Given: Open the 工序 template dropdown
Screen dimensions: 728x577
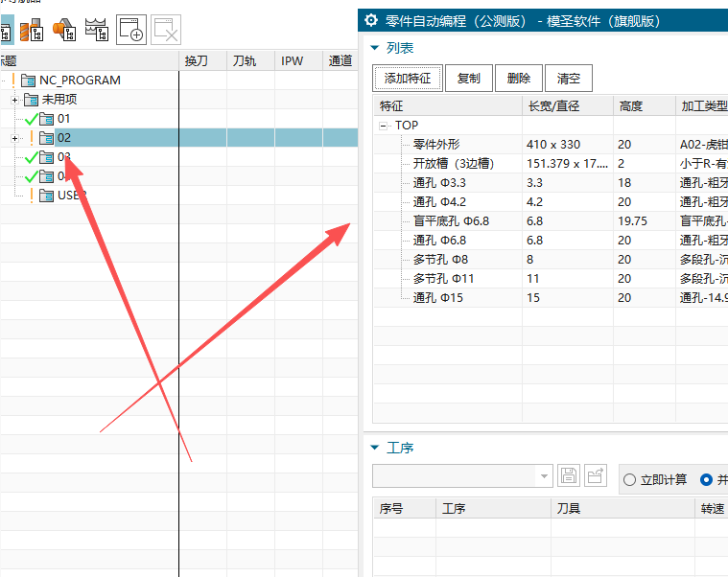Looking at the screenshot, I should (544, 476).
